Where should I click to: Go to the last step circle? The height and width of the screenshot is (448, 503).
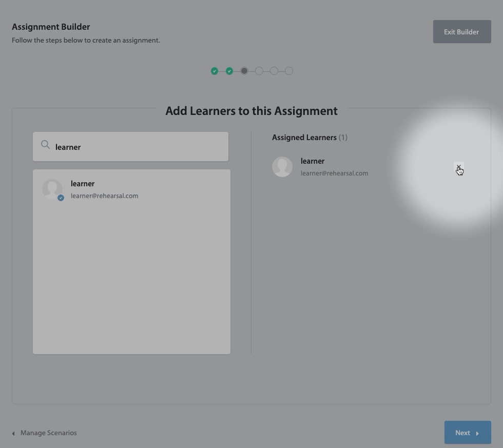pos(289,71)
